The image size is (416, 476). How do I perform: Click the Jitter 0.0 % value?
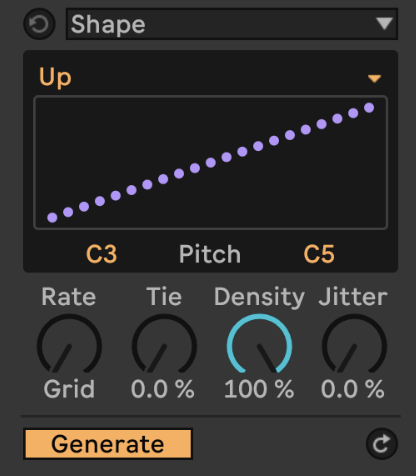[353, 389]
